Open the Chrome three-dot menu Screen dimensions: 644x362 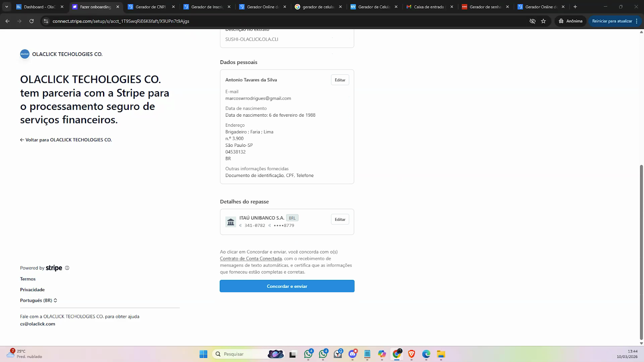(x=637, y=21)
